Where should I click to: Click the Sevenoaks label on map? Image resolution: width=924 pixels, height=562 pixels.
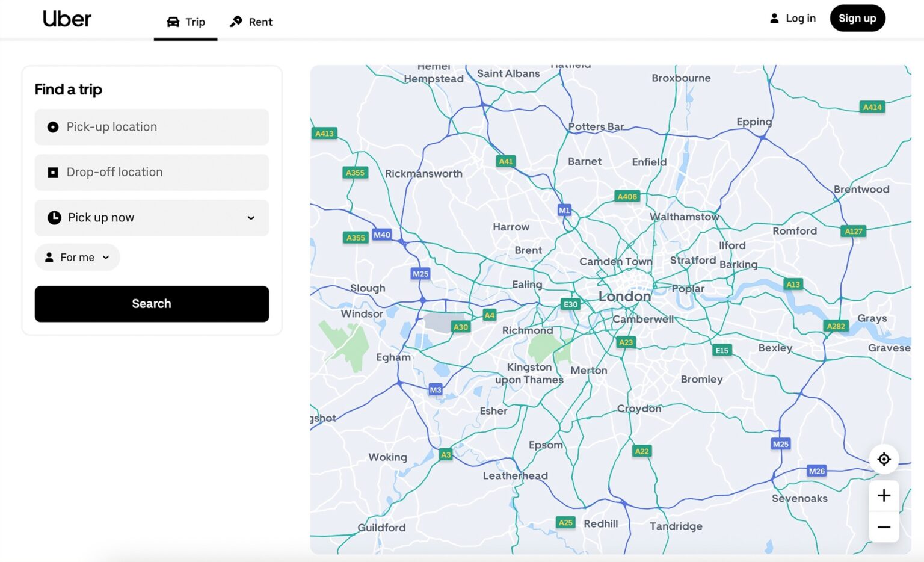click(799, 498)
